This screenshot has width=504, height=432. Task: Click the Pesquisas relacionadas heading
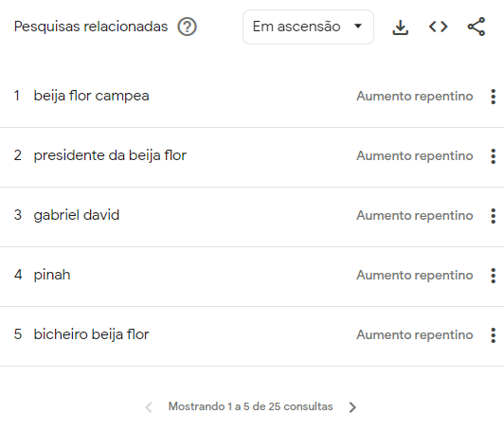91,27
